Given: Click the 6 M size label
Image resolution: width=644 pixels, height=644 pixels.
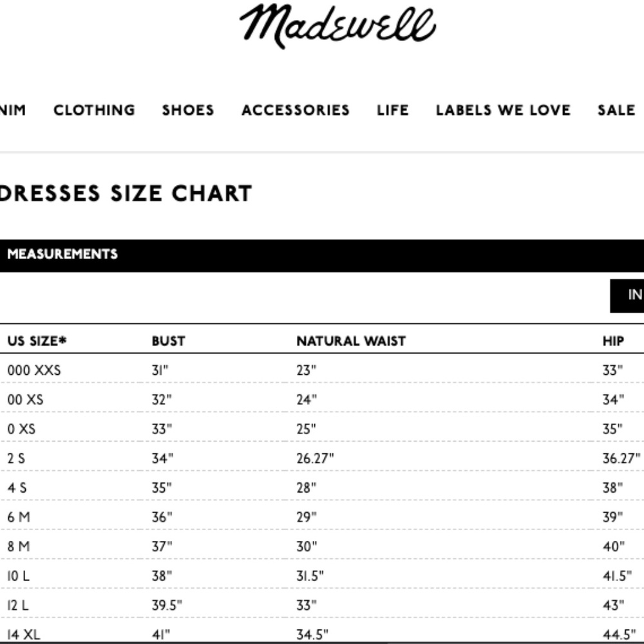Looking at the screenshot, I should [x=19, y=517].
